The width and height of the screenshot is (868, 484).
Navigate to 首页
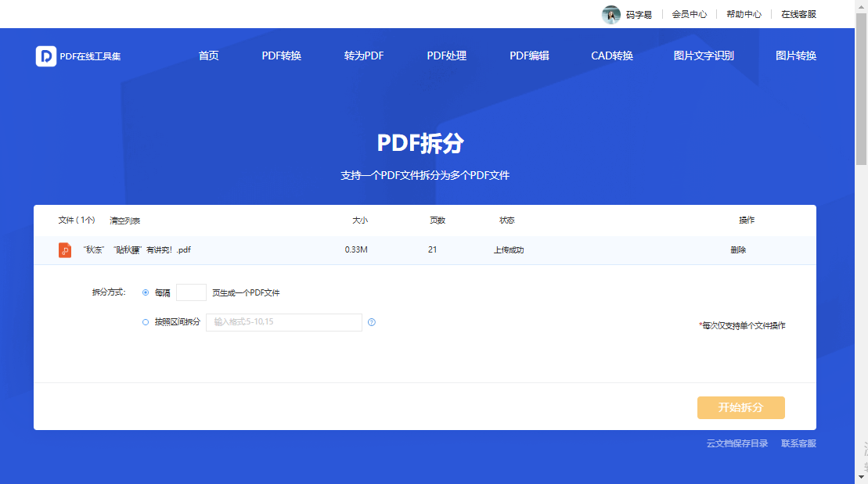pos(208,56)
